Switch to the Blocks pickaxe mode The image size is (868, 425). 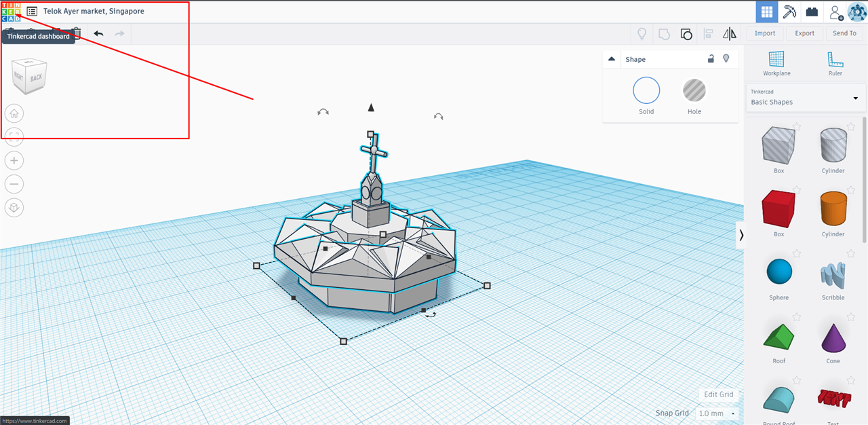coord(789,12)
